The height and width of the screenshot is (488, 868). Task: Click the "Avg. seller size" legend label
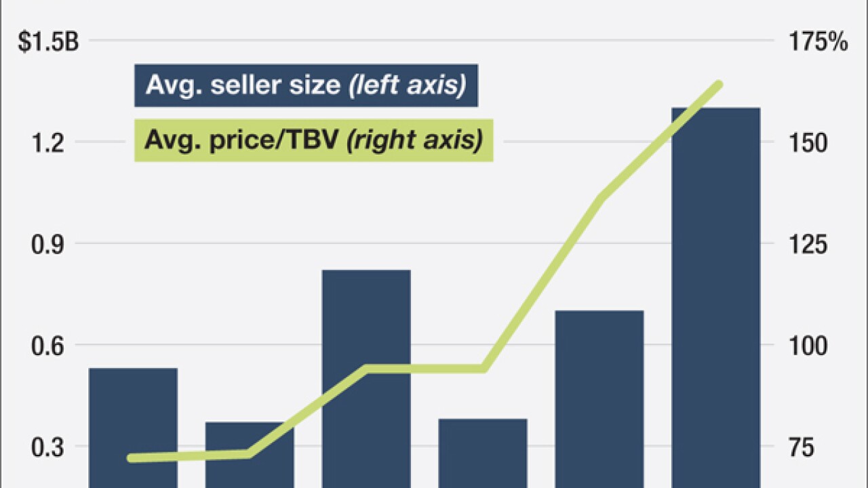tap(306, 85)
